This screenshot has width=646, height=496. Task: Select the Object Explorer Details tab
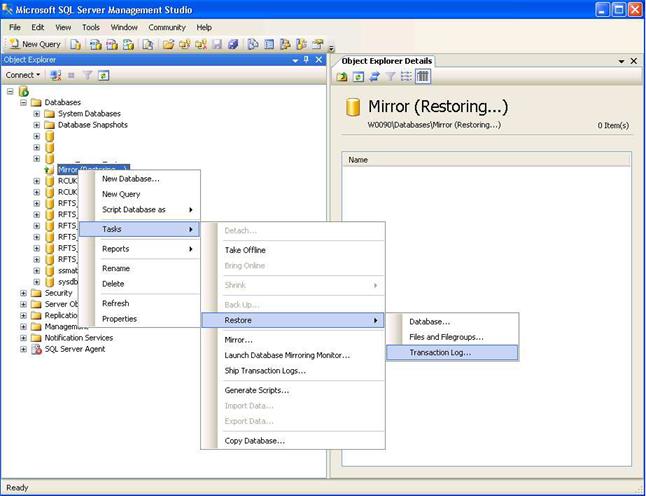386,61
